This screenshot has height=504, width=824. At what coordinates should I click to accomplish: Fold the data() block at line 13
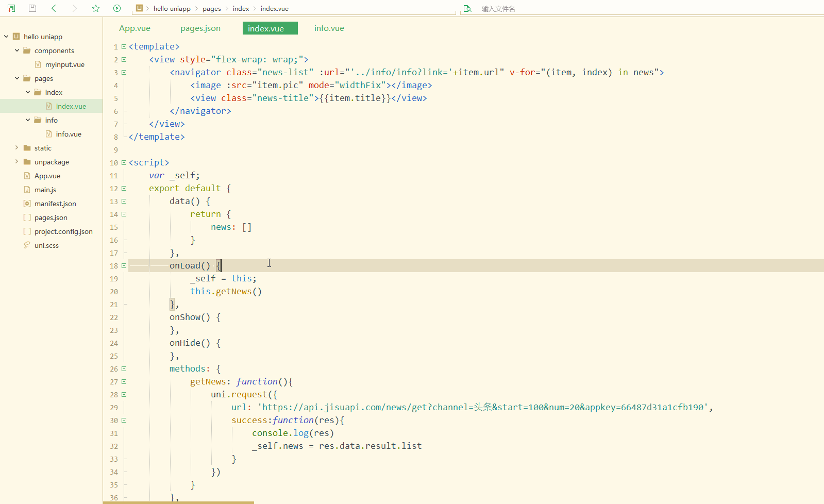(x=124, y=201)
